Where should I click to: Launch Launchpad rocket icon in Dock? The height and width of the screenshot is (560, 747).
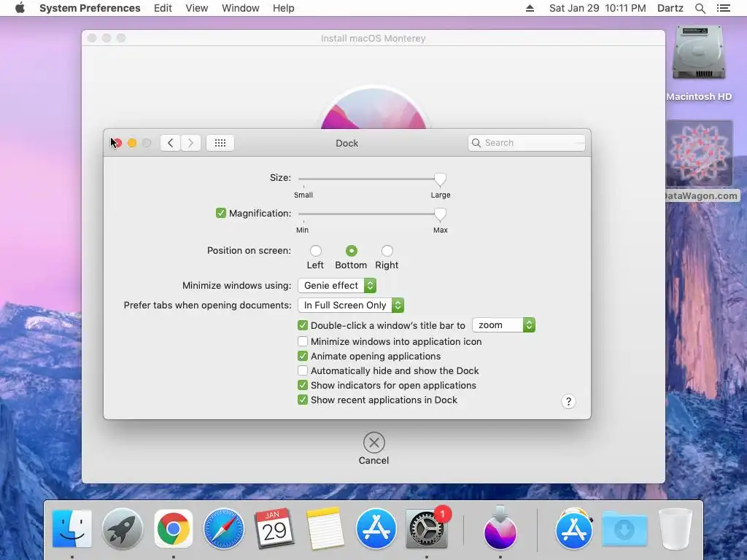pos(123,529)
